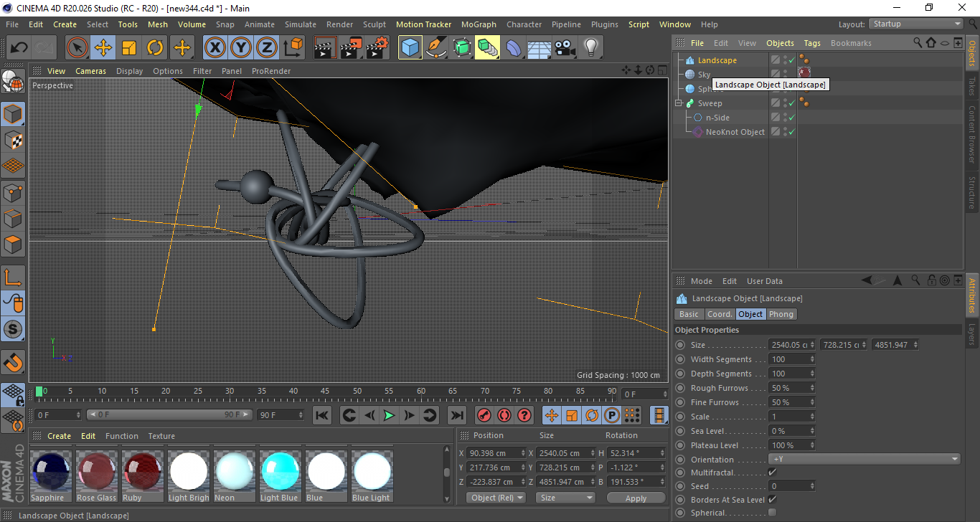980x522 pixels.
Task: Click Render to Picture Viewer icon
Action: [x=352, y=48]
